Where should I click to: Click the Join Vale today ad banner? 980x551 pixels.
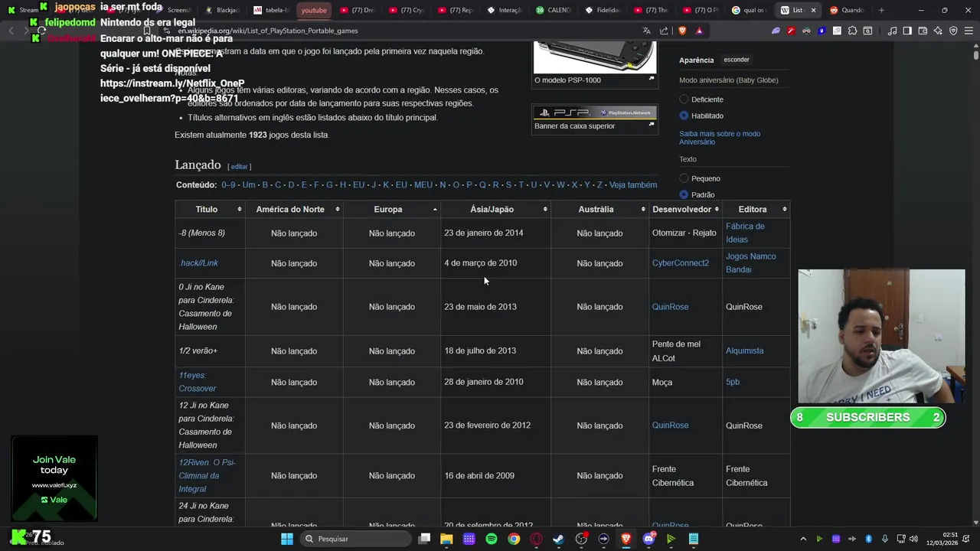[x=54, y=478]
